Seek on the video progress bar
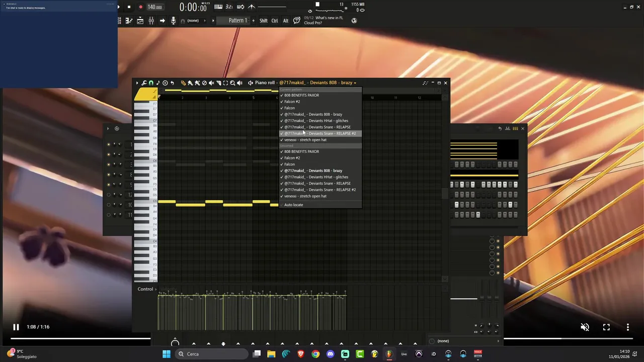 [322, 338]
